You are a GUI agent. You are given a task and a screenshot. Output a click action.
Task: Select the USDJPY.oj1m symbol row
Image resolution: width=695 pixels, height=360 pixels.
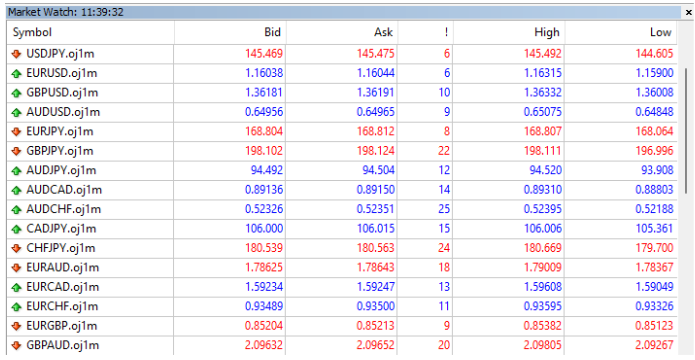tap(342, 54)
